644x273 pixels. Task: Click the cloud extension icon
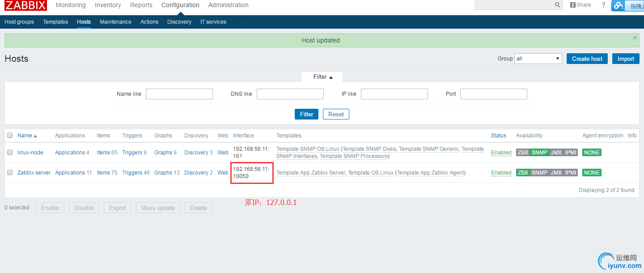(619, 5)
